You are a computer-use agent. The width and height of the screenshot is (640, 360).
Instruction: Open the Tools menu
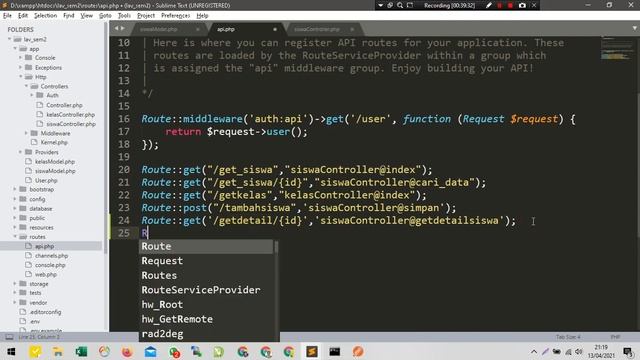[x=124, y=16]
